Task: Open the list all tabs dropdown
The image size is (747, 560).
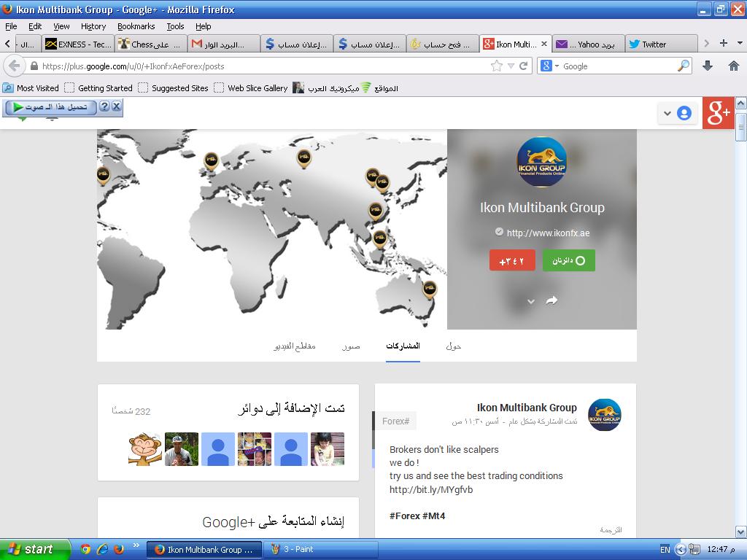Action: [x=740, y=43]
